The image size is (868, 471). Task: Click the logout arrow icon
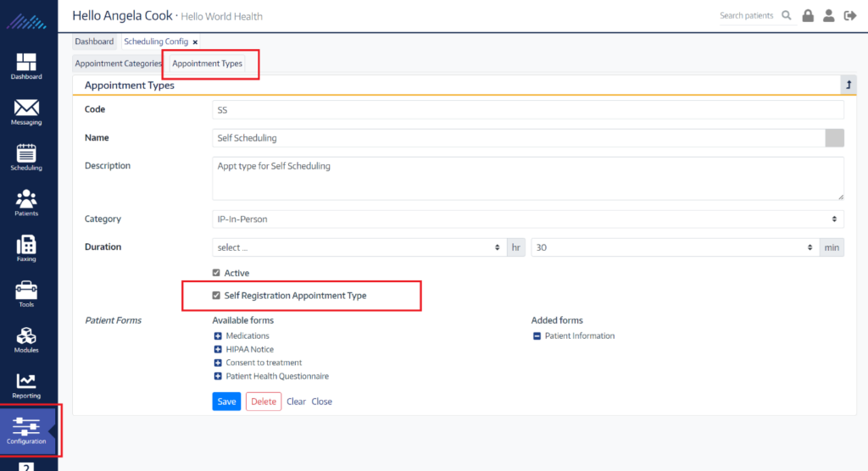[850, 15]
